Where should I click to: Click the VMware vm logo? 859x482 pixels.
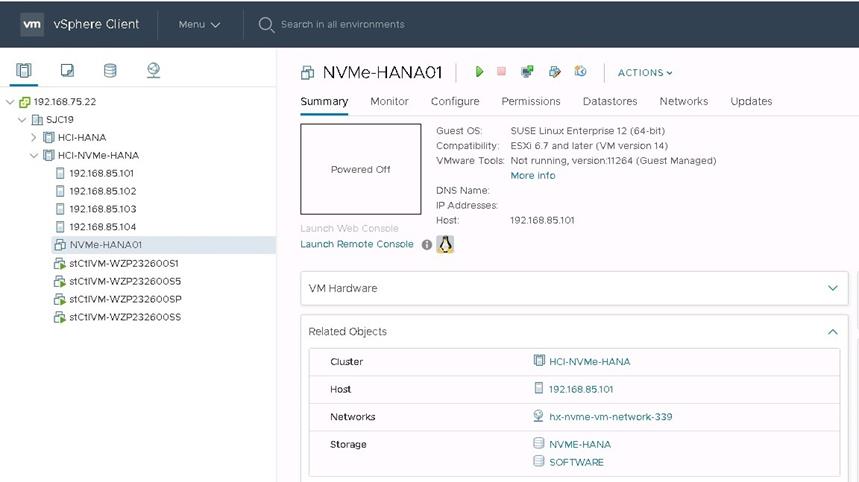[x=32, y=24]
